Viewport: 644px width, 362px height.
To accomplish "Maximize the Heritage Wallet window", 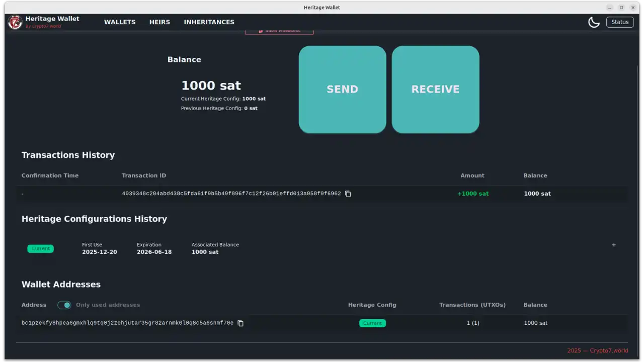I will click(621, 8).
